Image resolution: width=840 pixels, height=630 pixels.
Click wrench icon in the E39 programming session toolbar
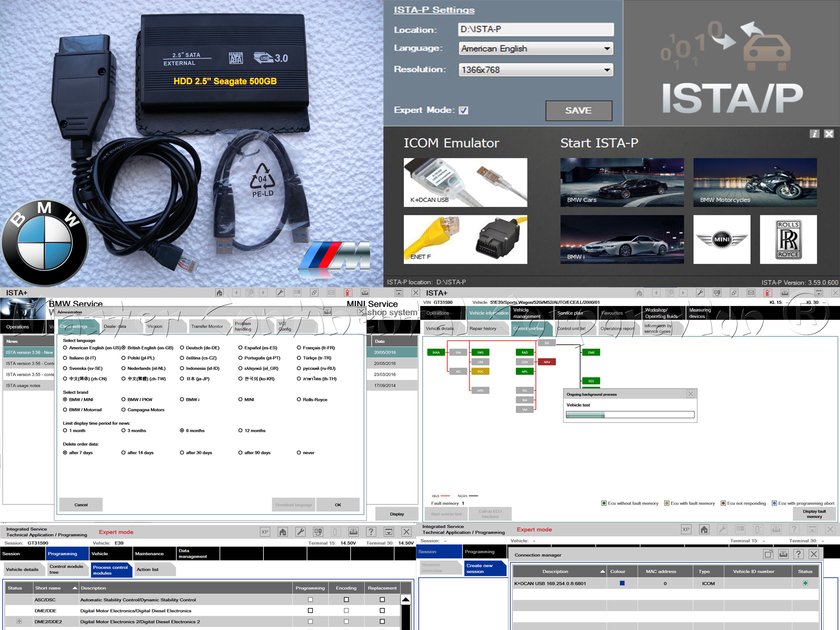(x=300, y=532)
